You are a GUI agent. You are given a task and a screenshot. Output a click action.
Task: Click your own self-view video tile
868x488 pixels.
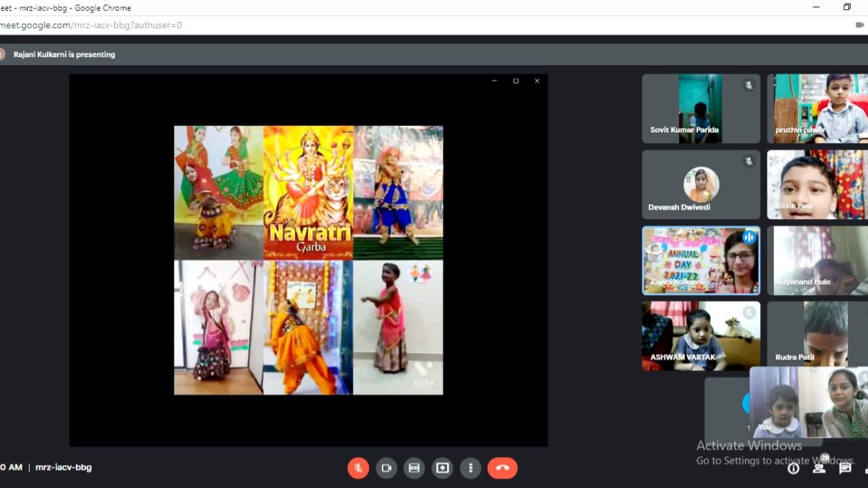click(809, 402)
